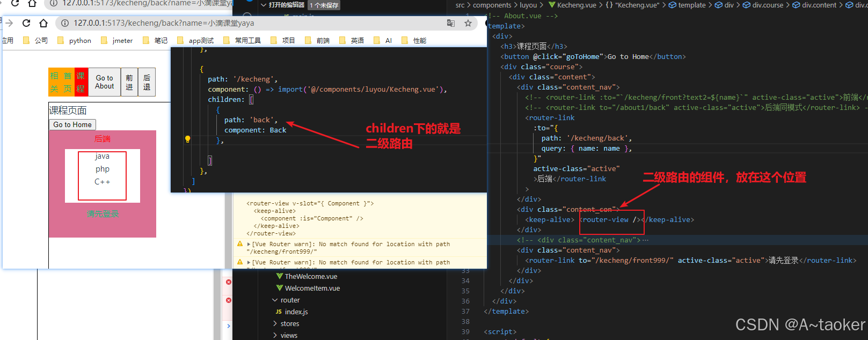Open the 首页 nav link
Image resolution: width=868 pixels, height=340 pixels.
tap(68, 82)
